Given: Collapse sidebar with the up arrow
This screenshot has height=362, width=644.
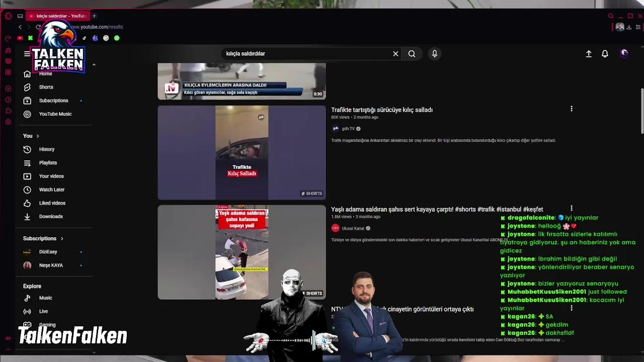Looking at the screenshot, I should coord(94,65).
